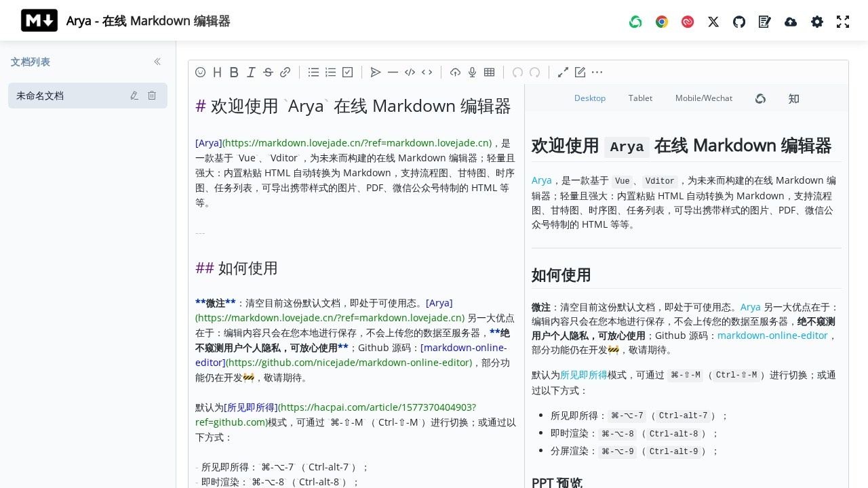Delete the 未命名文档 document
The height and width of the screenshot is (488, 868).
(x=152, y=96)
